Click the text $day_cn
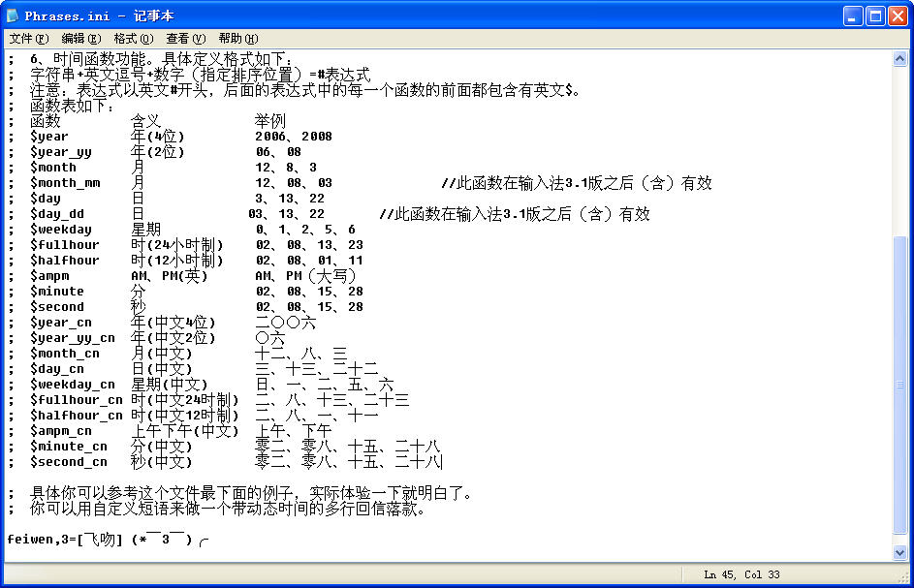This screenshot has height=588, width=914. point(57,369)
